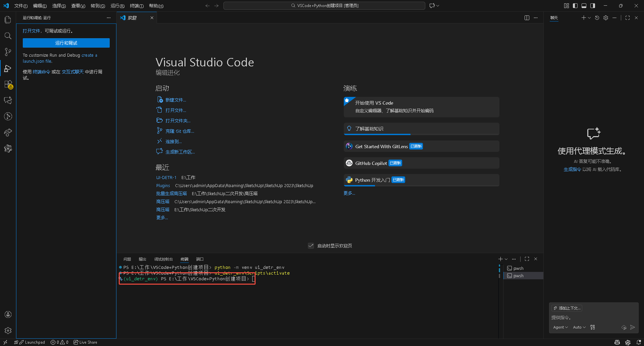Switch to the 输出 (Output) panel tab

[x=143, y=259]
